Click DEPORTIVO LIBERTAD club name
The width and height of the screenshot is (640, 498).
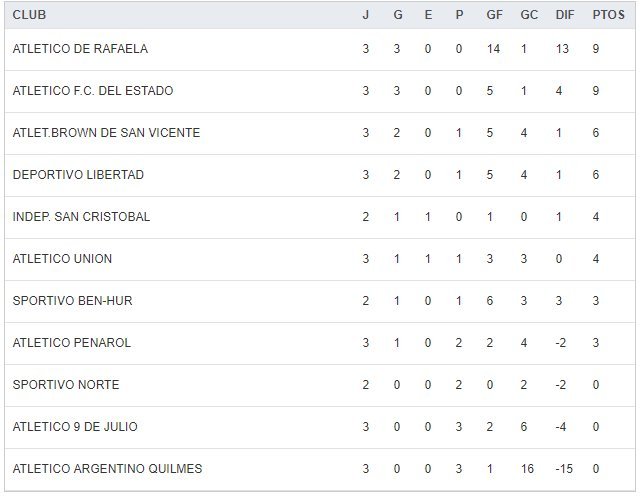(x=78, y=175)
